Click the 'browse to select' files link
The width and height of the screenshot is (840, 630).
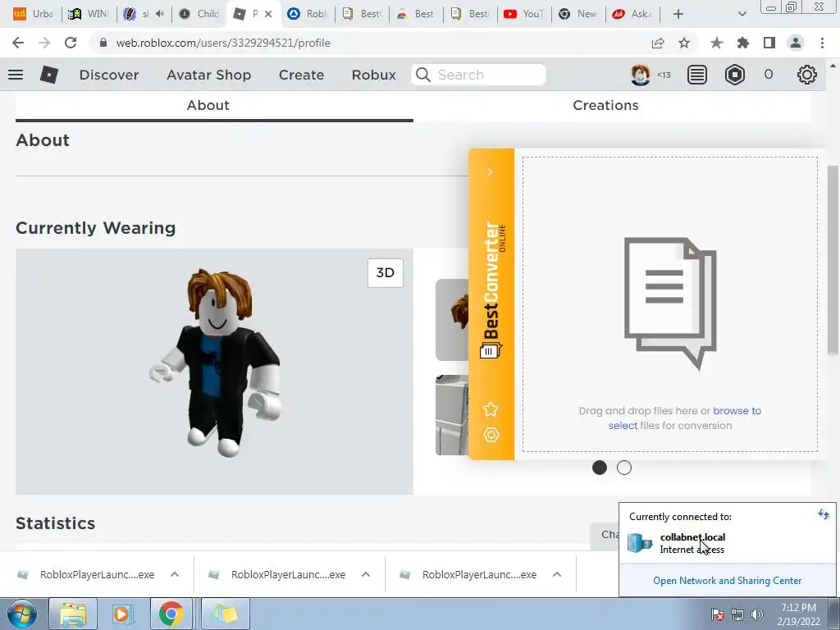point(685,418)
